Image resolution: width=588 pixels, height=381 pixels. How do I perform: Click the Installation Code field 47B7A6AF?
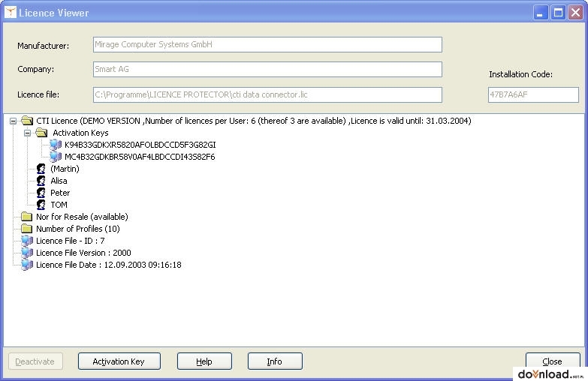point(533,94)
